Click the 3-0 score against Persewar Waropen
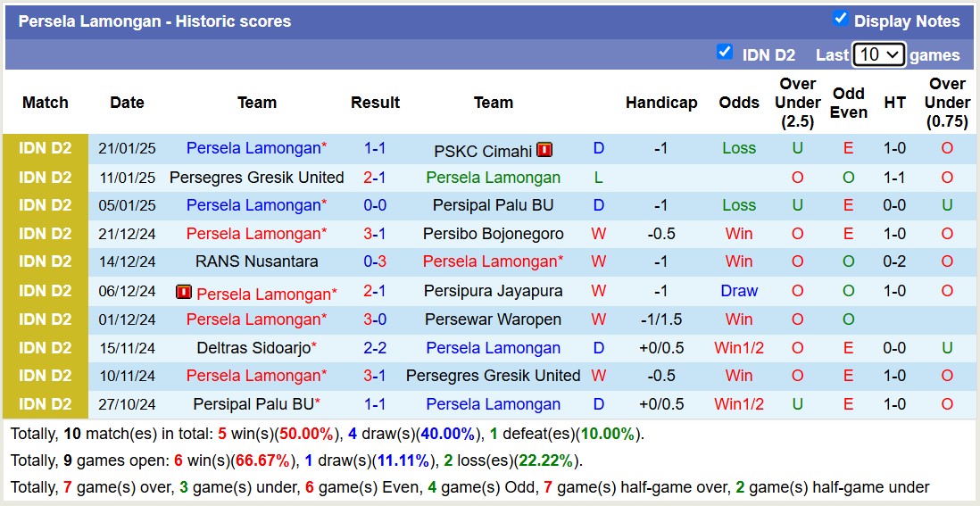The image size is (980, 506). (x=375, y=319)
